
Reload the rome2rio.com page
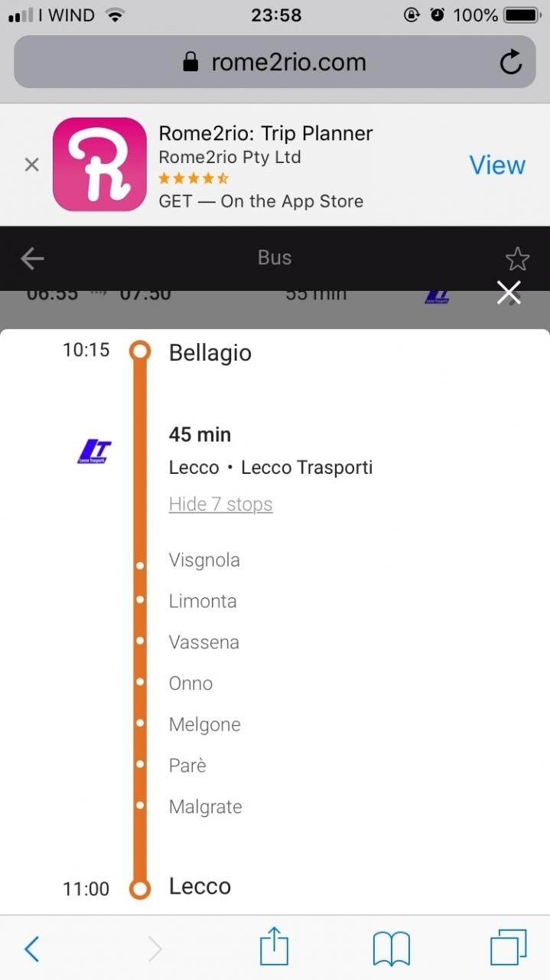510,62
